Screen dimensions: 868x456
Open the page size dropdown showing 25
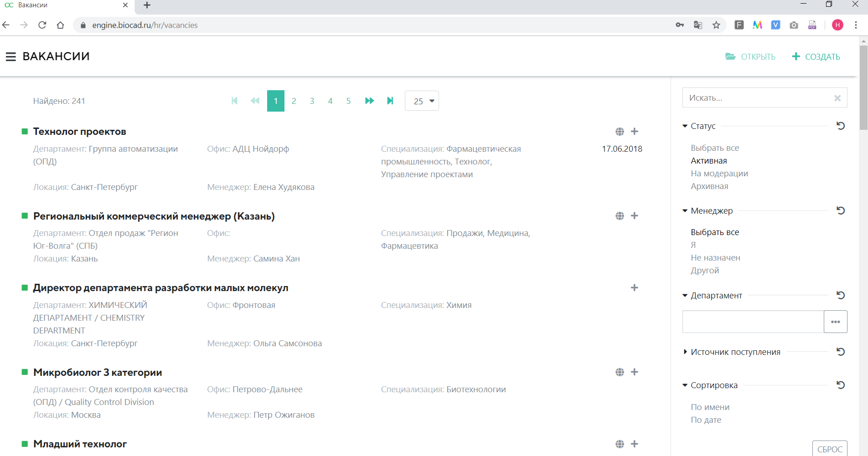pos(422,101)
